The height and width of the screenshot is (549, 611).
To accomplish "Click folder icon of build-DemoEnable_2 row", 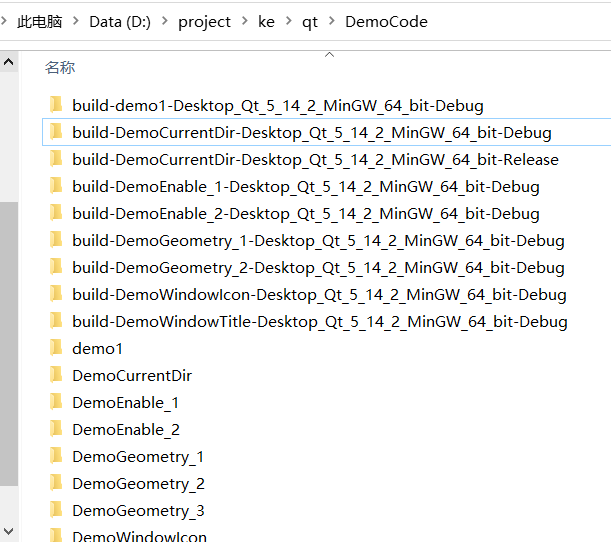I will 56,213.
